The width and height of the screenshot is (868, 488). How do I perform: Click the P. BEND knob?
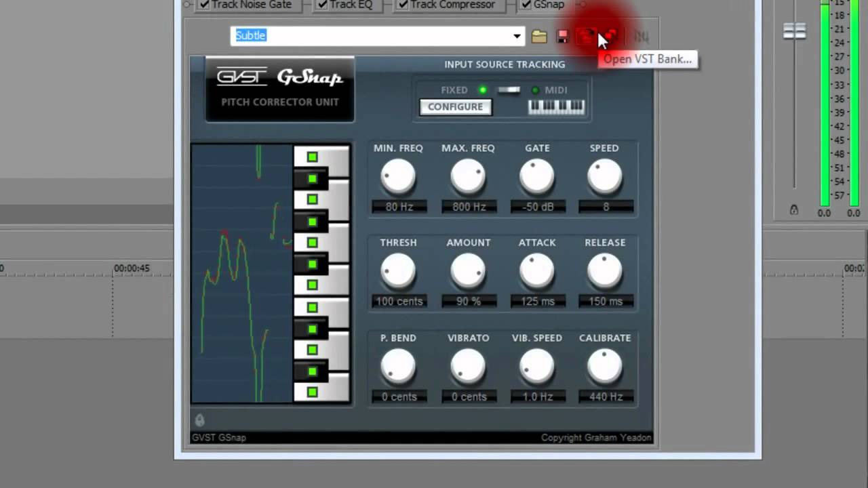(398, 367)
